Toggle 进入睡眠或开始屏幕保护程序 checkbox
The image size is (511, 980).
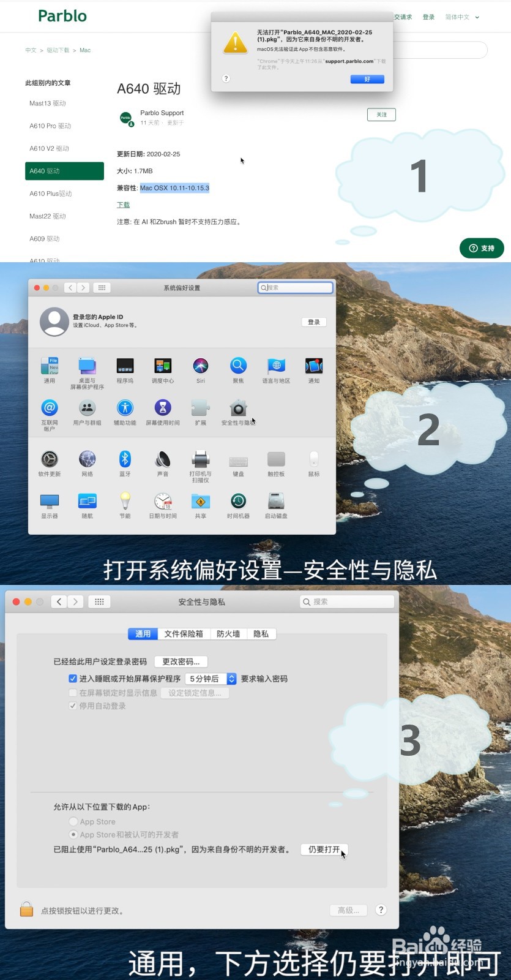(x=73, y=679)
